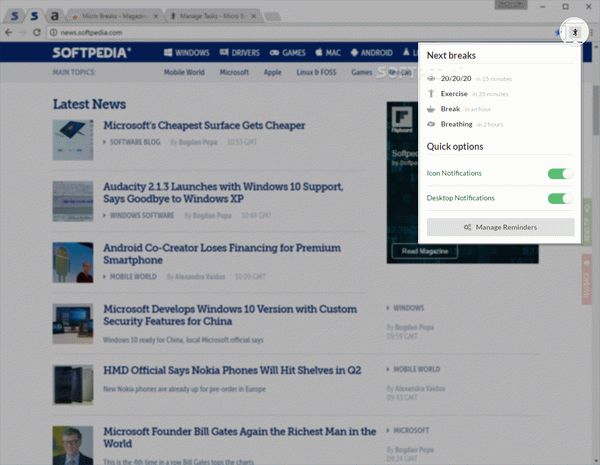Click the bookmark star icon
600x465 pixels.
point(558,33)
